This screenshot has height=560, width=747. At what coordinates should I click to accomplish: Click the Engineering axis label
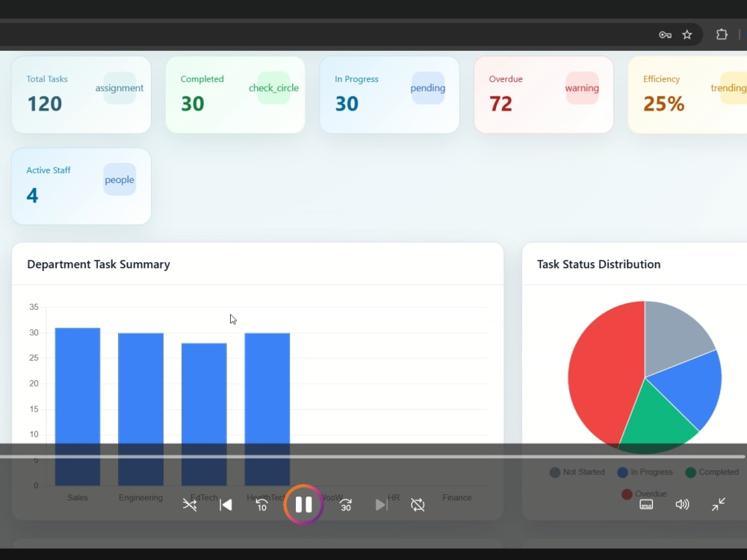[x=140, y=497]
